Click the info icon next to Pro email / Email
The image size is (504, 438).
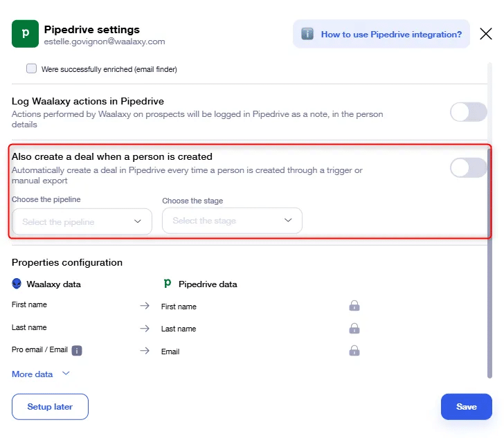77,350
